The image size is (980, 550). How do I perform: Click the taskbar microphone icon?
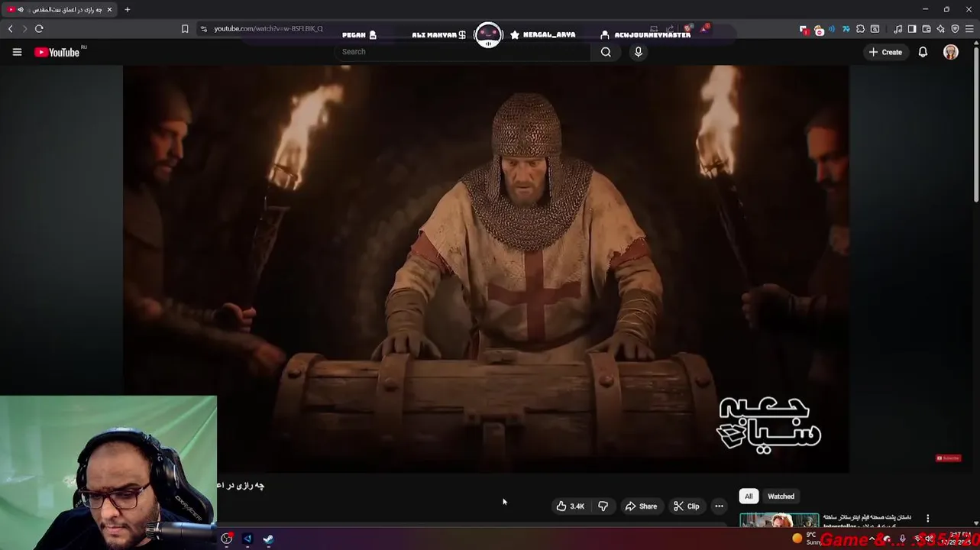(902, 539)
